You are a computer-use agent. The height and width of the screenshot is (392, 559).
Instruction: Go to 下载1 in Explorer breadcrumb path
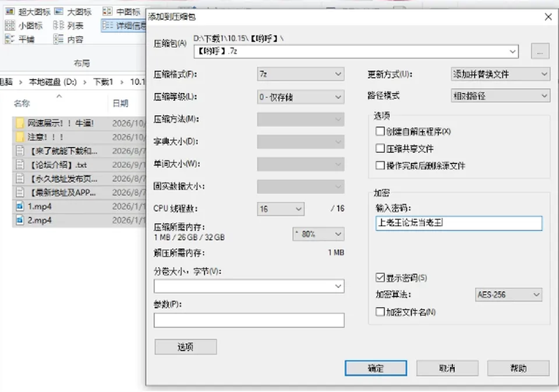click(103, 82)
